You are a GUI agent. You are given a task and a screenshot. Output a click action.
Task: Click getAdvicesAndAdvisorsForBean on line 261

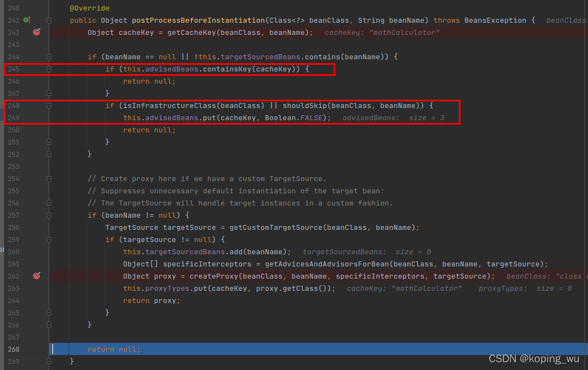(x=327, y=264)
